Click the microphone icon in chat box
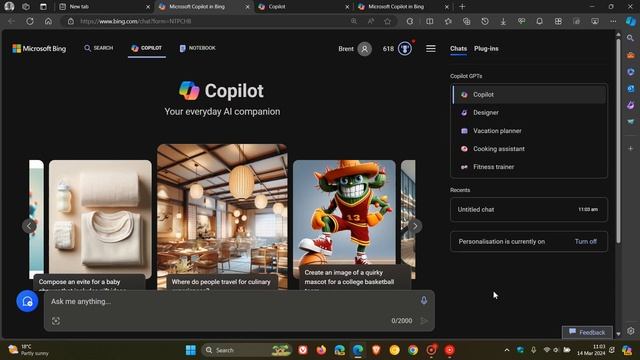The width and height of the screenshot is (640, 360). [424, 301]
